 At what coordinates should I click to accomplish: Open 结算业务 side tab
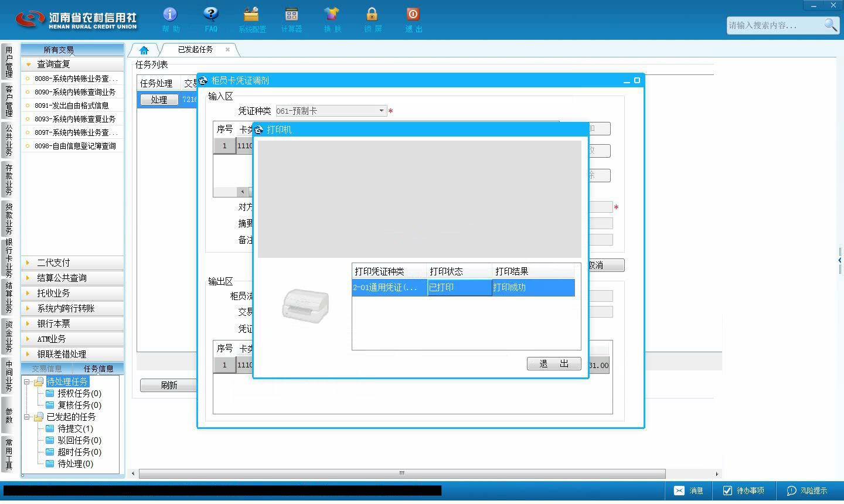9,297
